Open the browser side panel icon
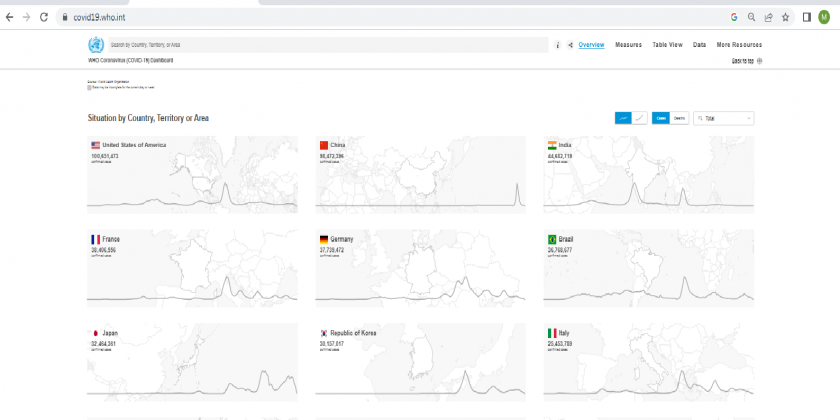 coord(806,17)
